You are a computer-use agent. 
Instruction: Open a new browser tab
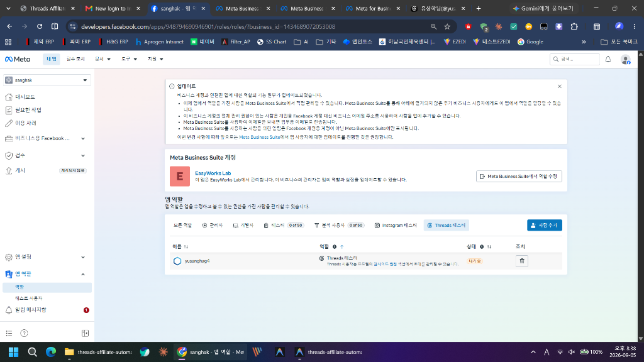coord(479,9)
